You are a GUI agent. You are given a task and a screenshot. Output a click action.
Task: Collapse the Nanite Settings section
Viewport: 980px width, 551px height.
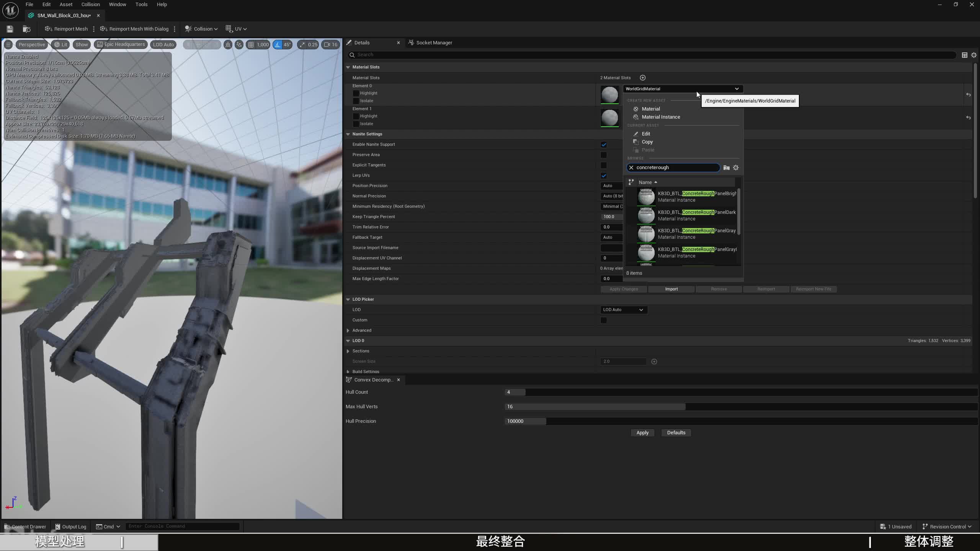point(348,134)
